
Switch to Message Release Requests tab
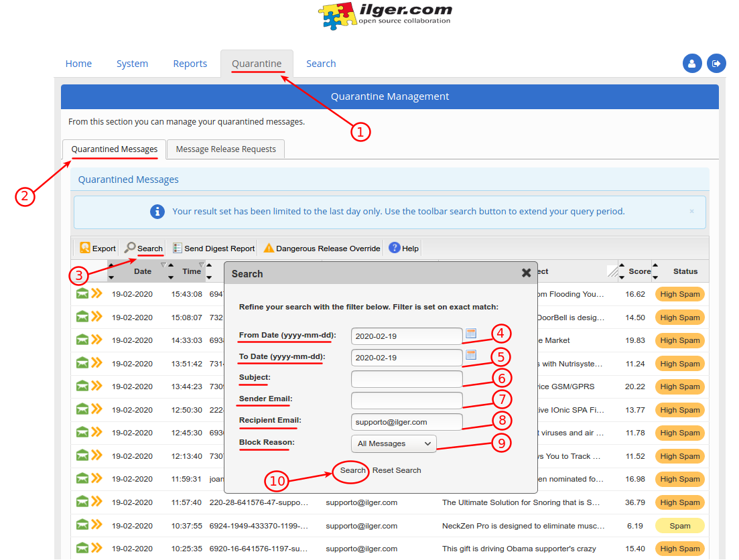tap(226, 149)
